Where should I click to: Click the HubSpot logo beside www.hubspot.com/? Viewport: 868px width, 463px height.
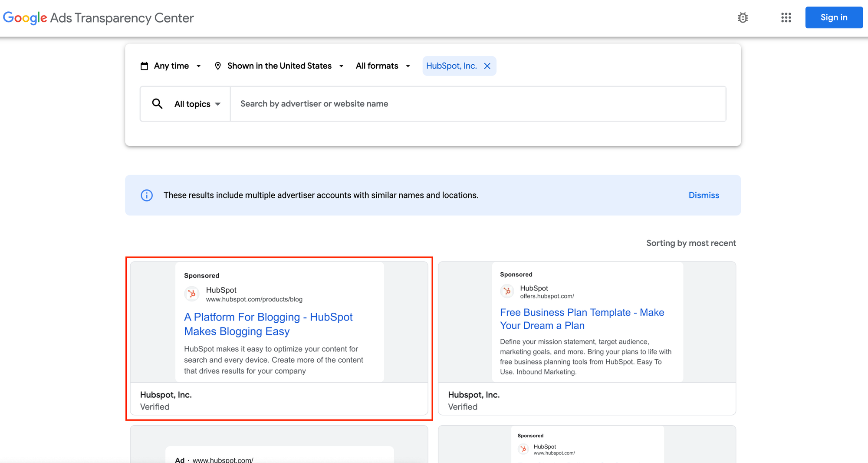click(523, 449)
